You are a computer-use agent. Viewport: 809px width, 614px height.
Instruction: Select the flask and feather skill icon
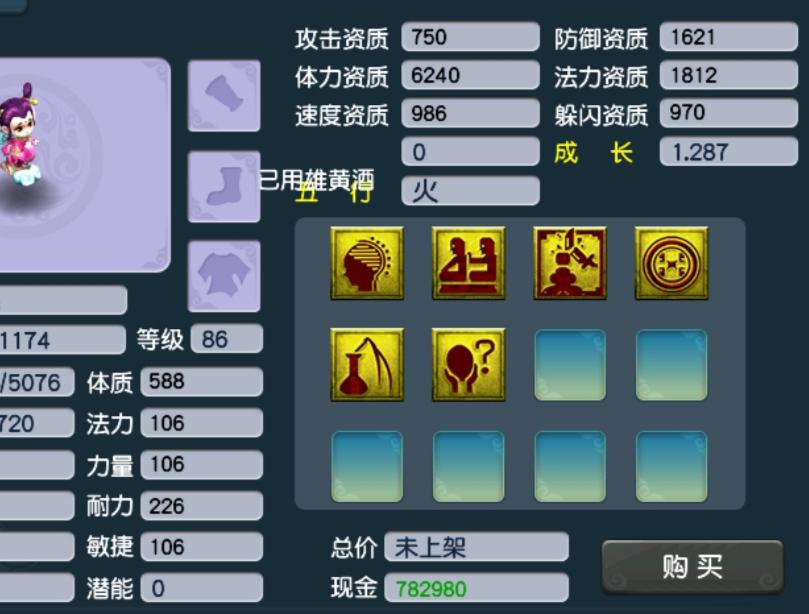click(x=367, y=365)
